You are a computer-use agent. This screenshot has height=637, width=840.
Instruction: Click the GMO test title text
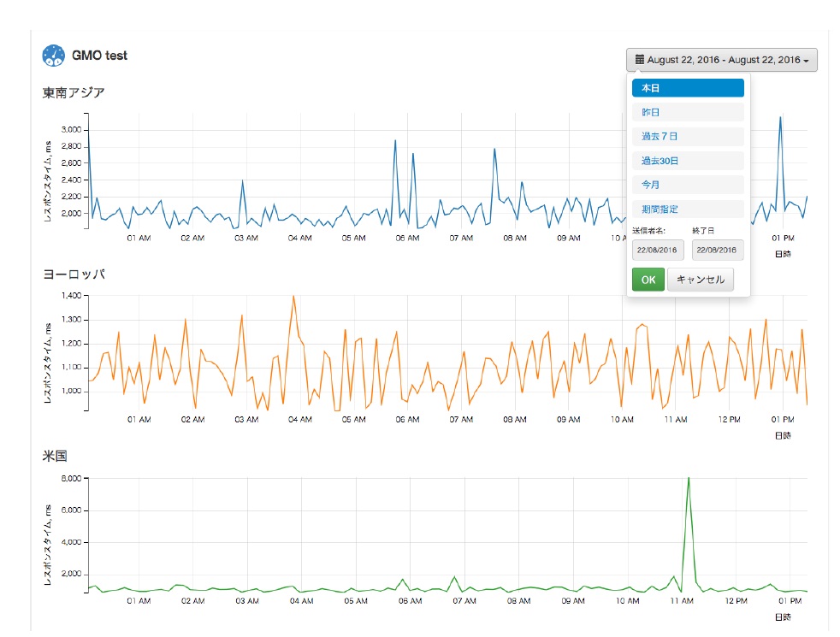[99, 56]
